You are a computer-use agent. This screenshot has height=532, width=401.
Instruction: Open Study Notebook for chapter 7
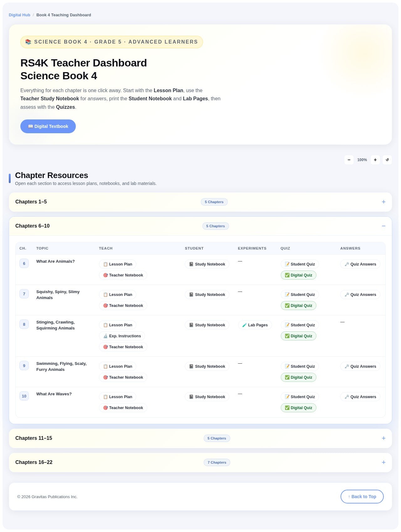[x=207, y=295]
